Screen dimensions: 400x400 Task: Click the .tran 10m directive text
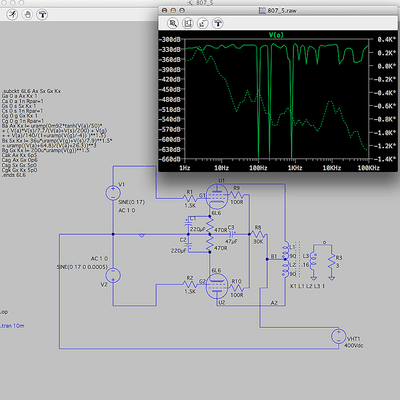pyautogui.click(x=12, y=326)
